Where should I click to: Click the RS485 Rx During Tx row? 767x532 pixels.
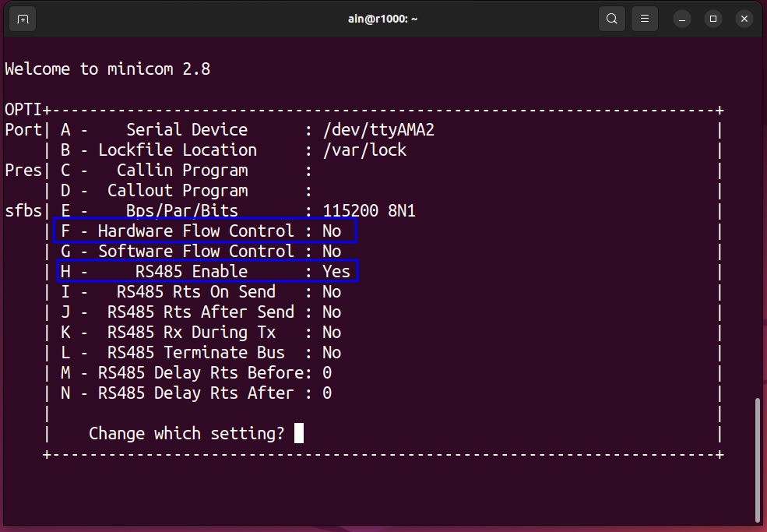(201, 333)
